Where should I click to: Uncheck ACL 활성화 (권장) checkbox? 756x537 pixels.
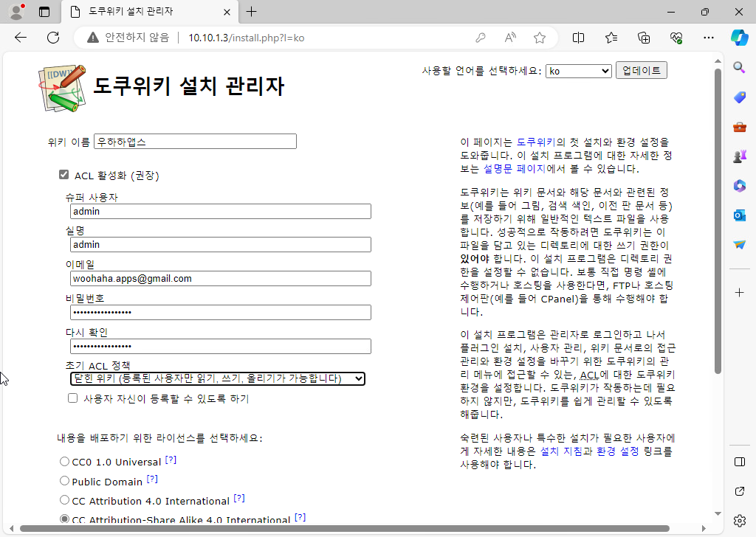63,174
